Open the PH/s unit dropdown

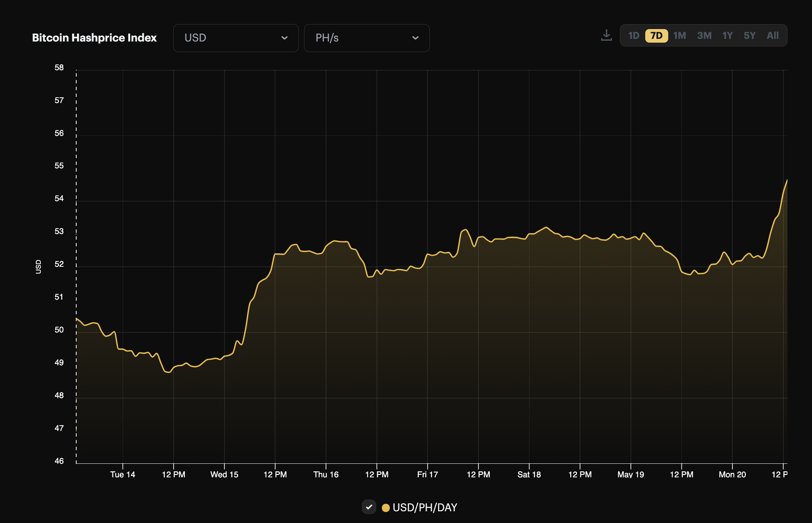tap(366, 38)
